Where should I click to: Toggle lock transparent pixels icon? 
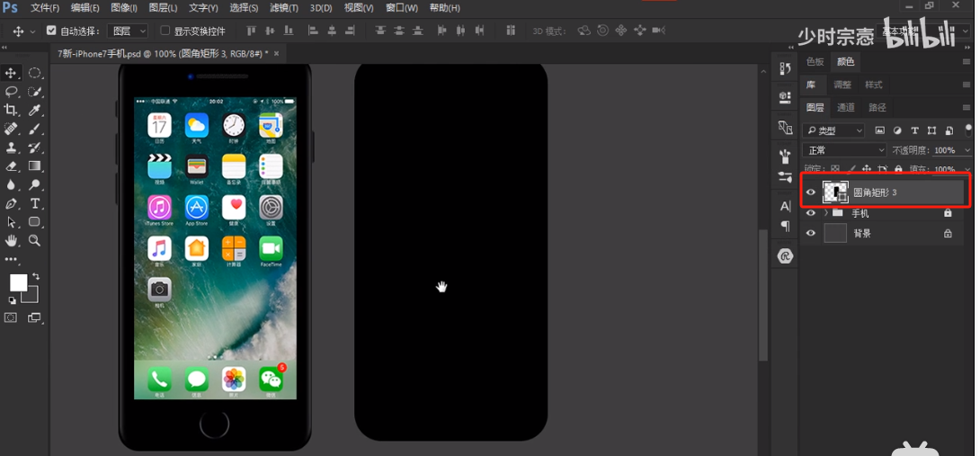[x=835, y=169]
